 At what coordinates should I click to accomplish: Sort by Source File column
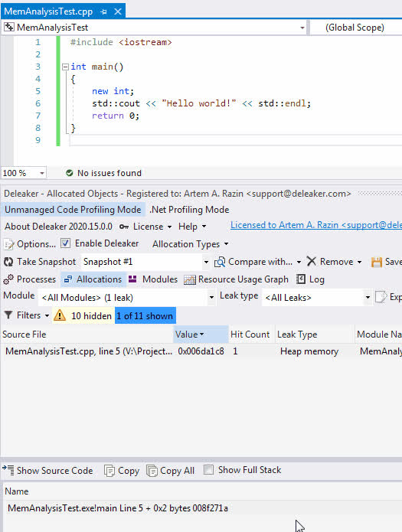click(87, 335)
